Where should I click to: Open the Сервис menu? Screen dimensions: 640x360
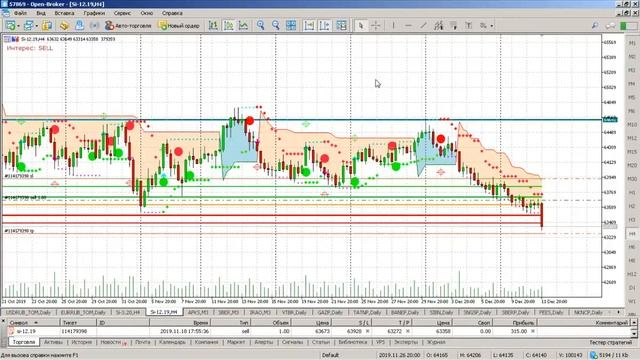(122, 13)
